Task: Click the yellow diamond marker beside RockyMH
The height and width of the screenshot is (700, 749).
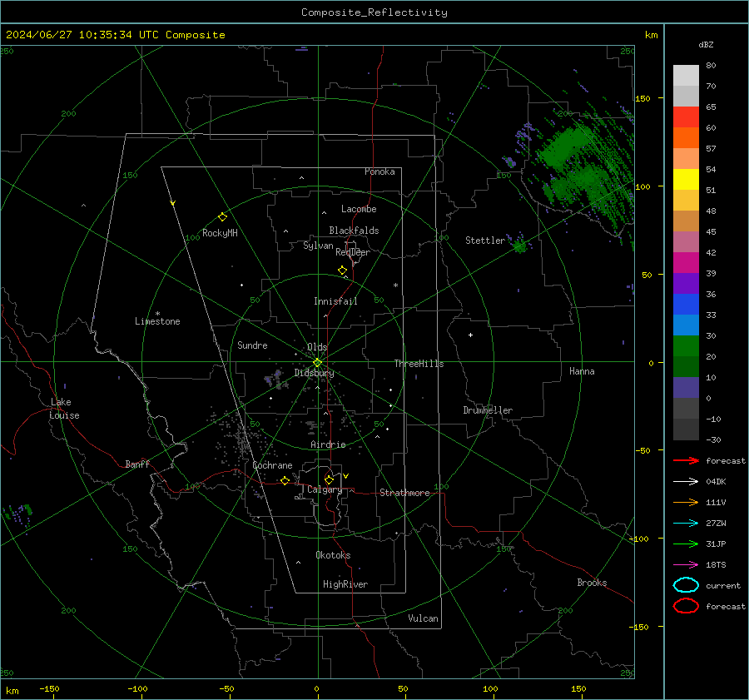Action: (x=222, y=217)
